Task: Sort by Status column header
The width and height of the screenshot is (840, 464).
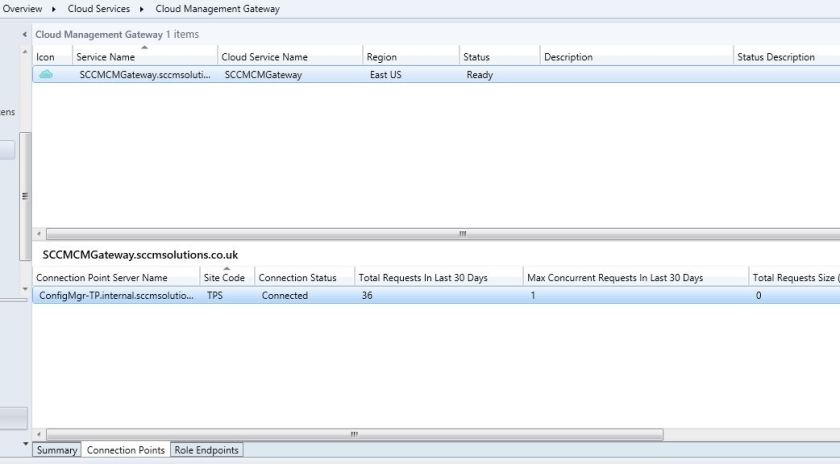Action: click(x=499, y=57)
